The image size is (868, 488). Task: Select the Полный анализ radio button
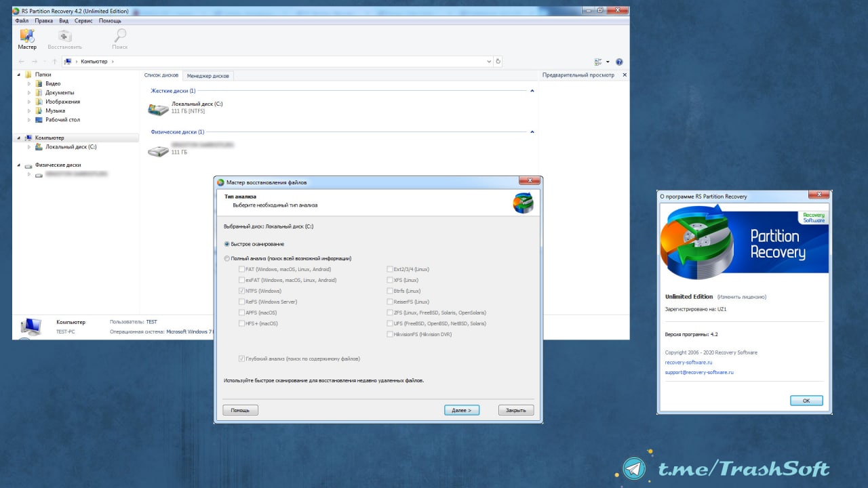pos(227,258)
